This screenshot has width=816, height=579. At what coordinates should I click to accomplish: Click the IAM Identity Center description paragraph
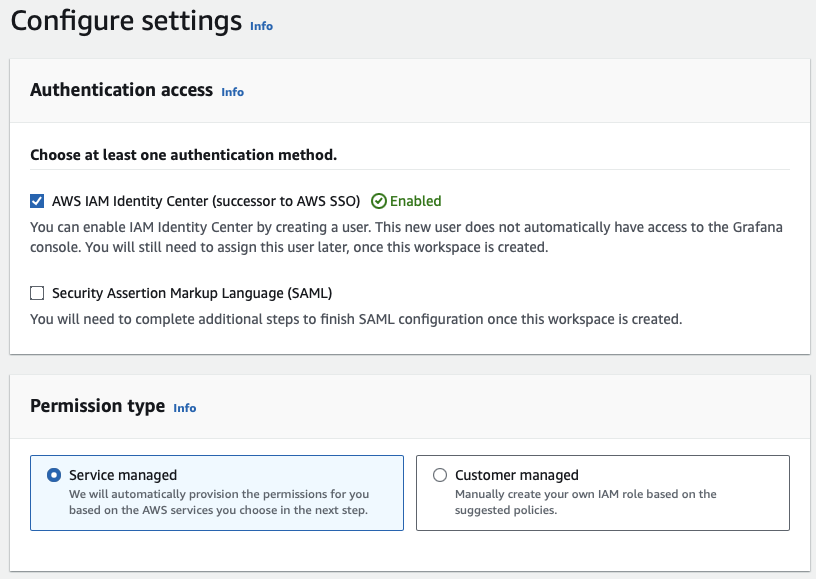[x=405, y=237]
